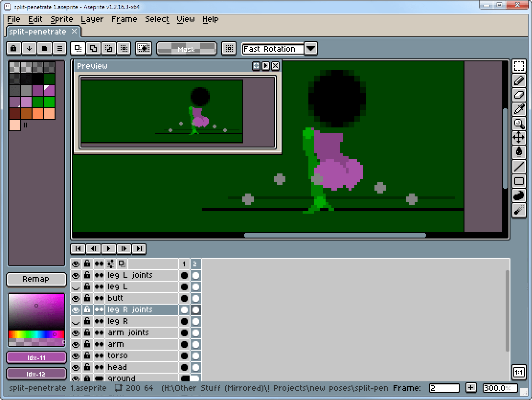
Task: Open the palette options menu
Action: [x=59, y=48]
